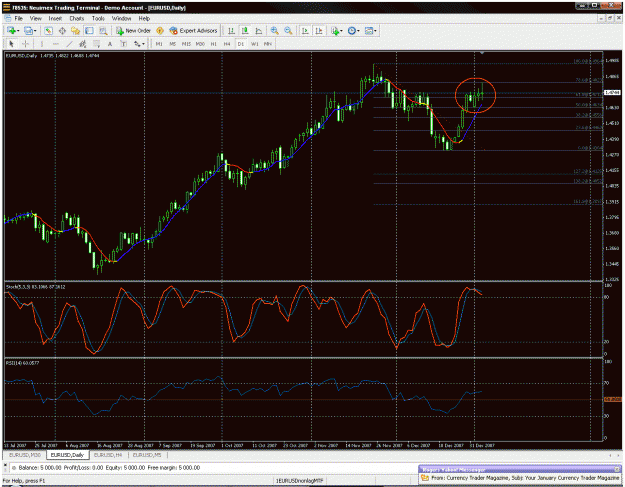The image size is (625, 487).
Task: Open the Profiles toolbar icon
Action: coord(28,31)
